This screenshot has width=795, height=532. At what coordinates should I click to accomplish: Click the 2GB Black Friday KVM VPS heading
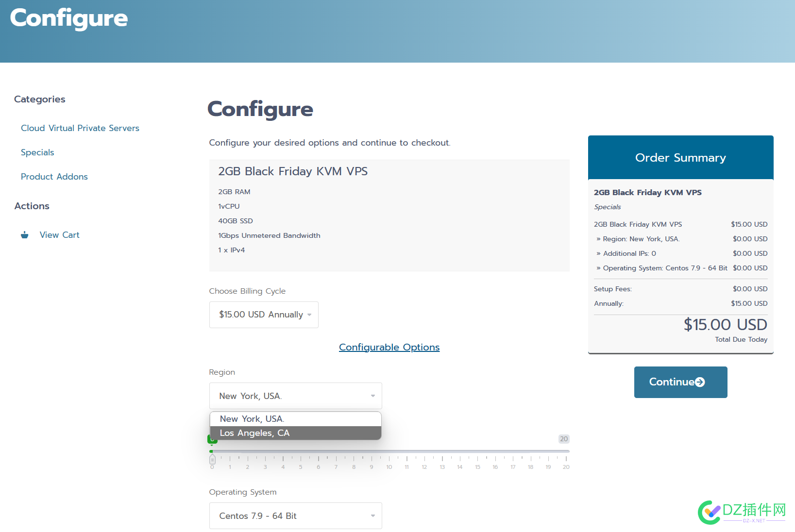[293, 171]
